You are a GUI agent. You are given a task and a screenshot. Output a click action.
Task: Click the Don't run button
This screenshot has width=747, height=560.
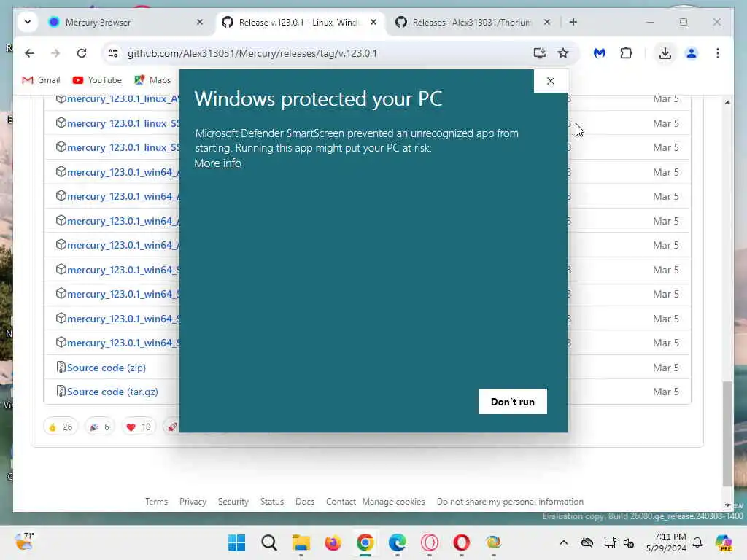pos(513,402)
